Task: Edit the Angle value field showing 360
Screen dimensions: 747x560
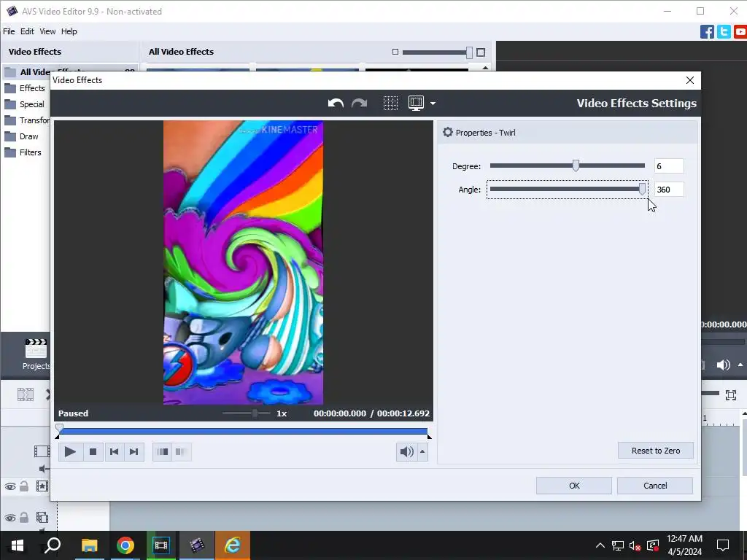Action: [669, 190]
